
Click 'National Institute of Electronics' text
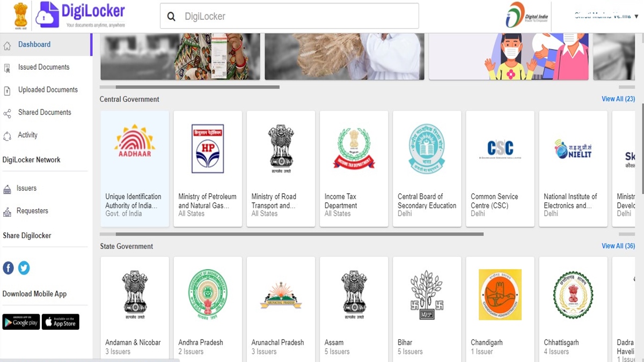pyautogui.click(x=570, y=201)
